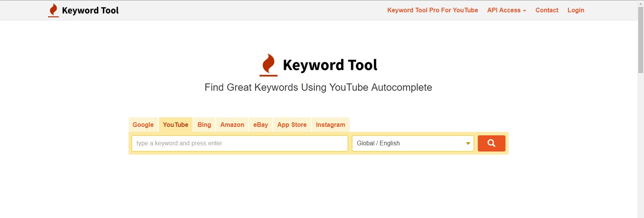
Task: Open Keyword Tool Pro For YouTube link
Action: click(433, 10)
